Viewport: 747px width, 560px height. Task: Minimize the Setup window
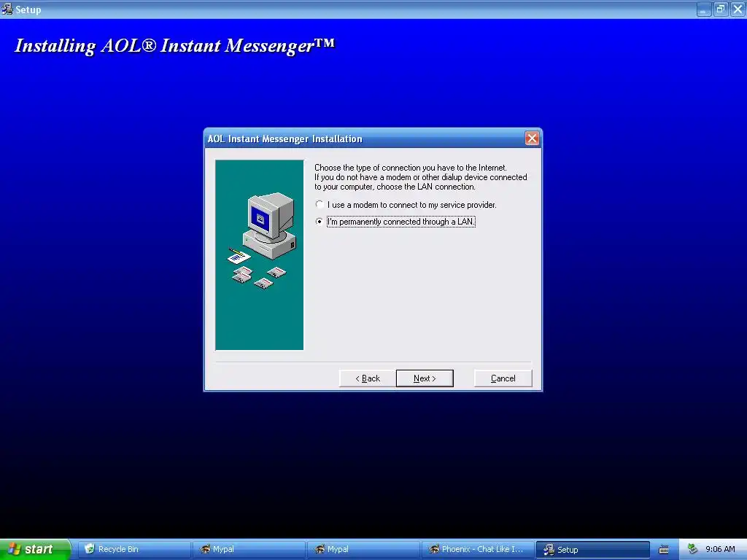[x=704, y=9]
